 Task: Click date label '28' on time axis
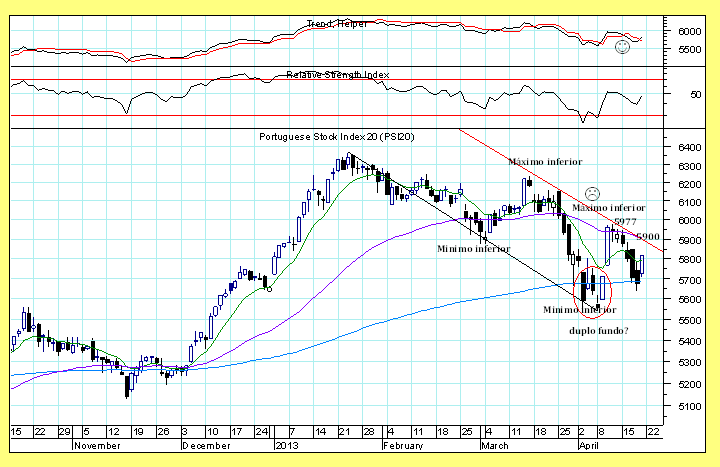pyautogui.click(x=369, y=432)
